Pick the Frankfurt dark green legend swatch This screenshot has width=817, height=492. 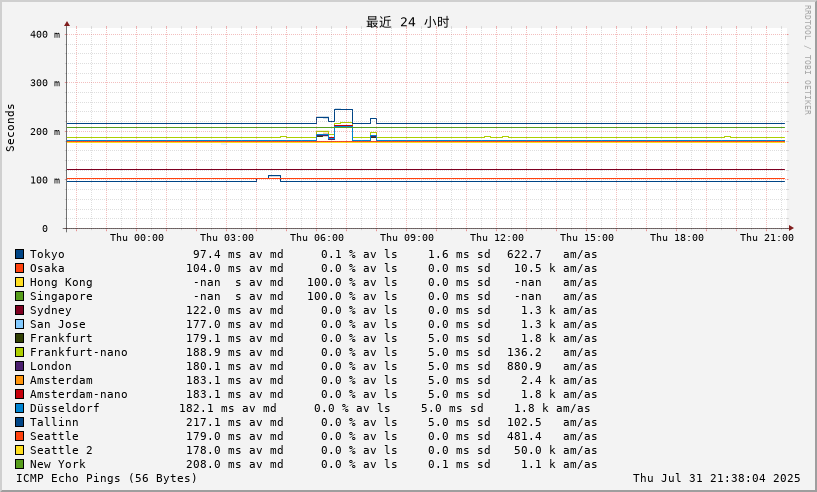[x=19, y=339]
